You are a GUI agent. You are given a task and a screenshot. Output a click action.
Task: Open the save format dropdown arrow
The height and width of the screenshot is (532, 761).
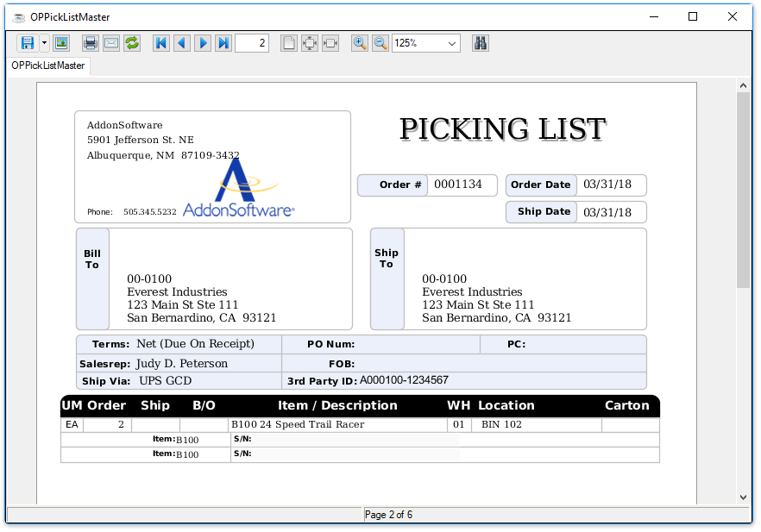pos(44,43)
